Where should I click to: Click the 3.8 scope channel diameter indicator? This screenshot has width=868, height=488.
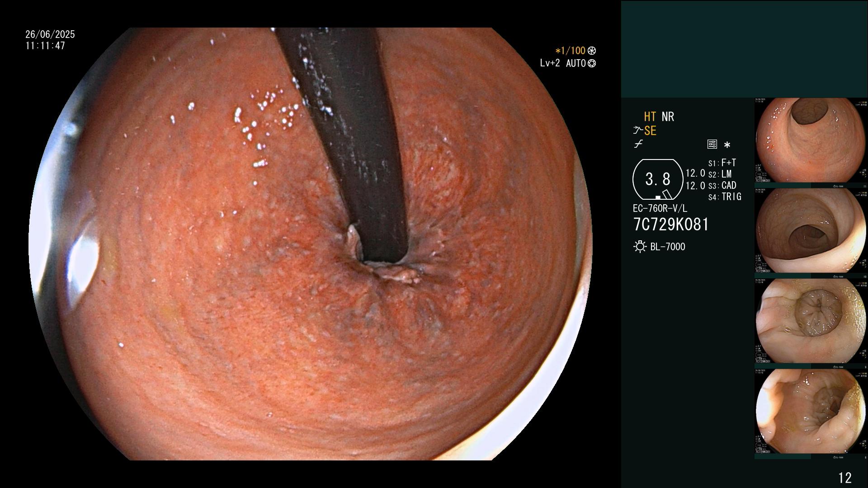tap(658, 179)
